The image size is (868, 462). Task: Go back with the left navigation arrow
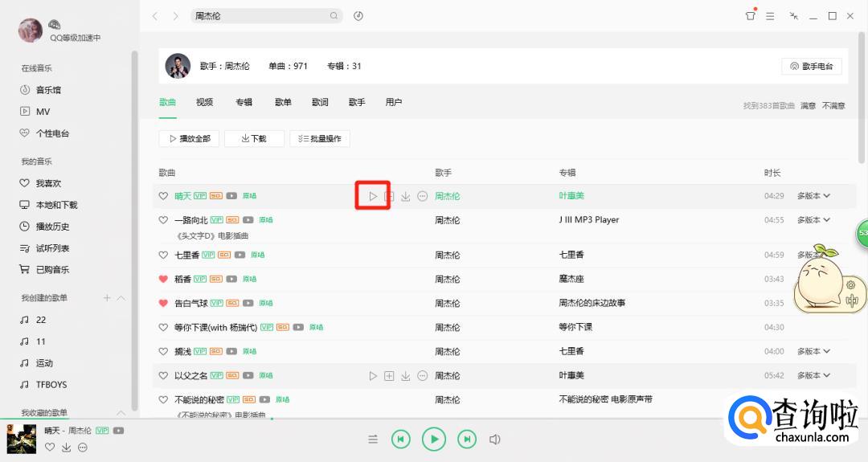pyautogui.click(x=155, y=16)
